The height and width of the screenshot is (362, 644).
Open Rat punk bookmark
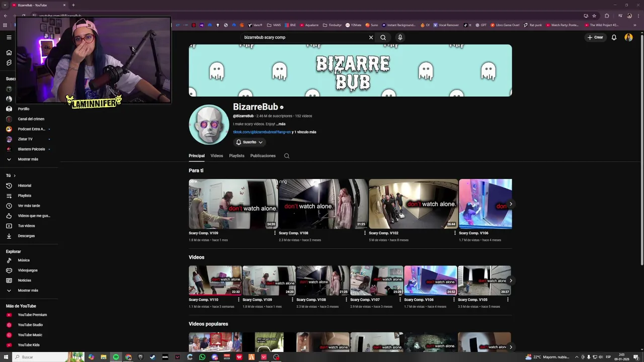[533, 25]
